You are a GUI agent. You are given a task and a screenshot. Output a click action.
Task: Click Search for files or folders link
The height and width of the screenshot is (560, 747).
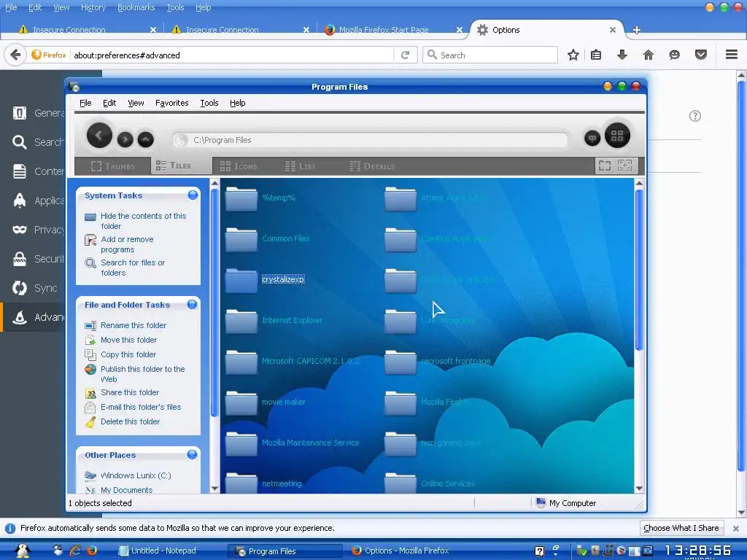tap(133, 268)
